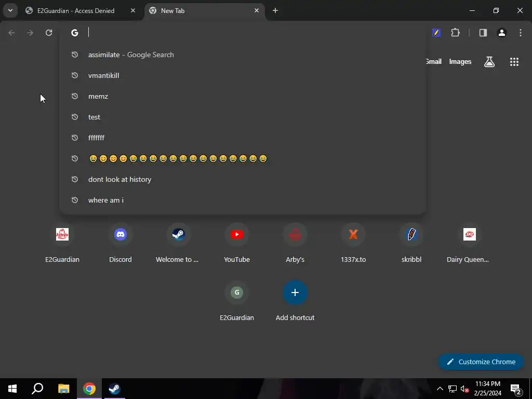
Task: Open the E2Guardian shortcut with G icon
Action: click(x=237, y=302)
